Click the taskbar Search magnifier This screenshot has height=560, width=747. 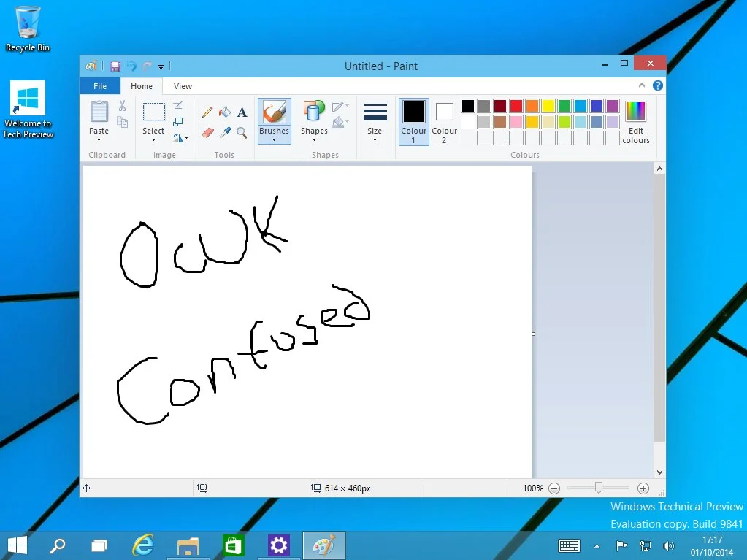pos(58,545)
